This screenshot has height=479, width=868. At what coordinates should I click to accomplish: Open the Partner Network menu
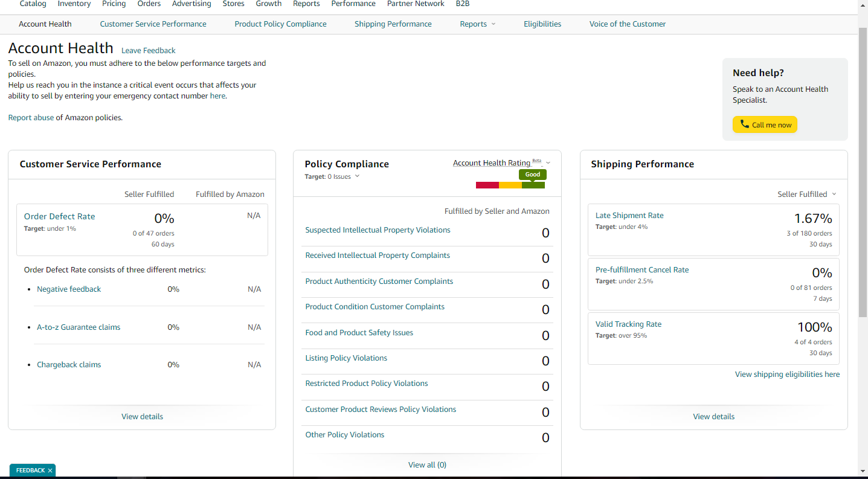416,4
